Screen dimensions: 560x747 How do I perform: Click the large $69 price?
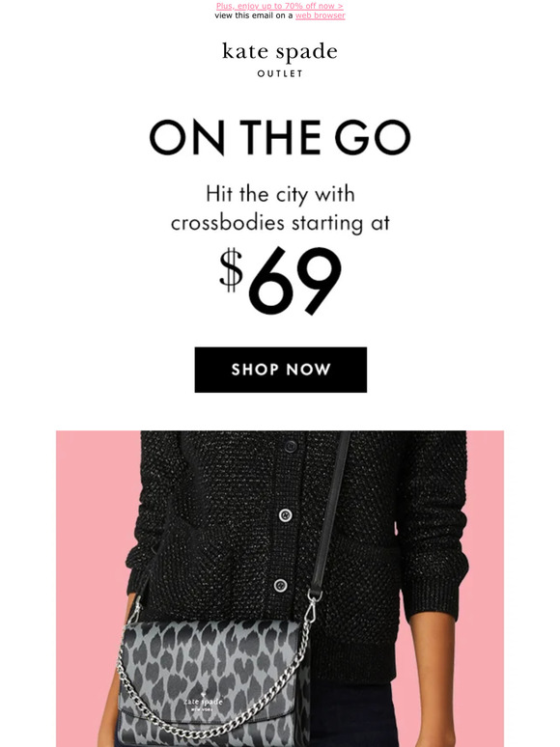coord(280,280)
